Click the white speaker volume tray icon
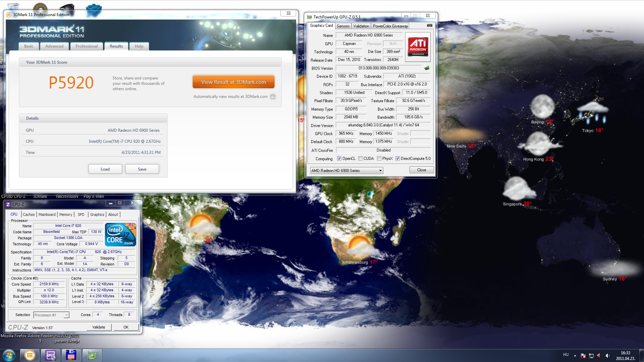The image size is (644, 362). click(607, 356)
